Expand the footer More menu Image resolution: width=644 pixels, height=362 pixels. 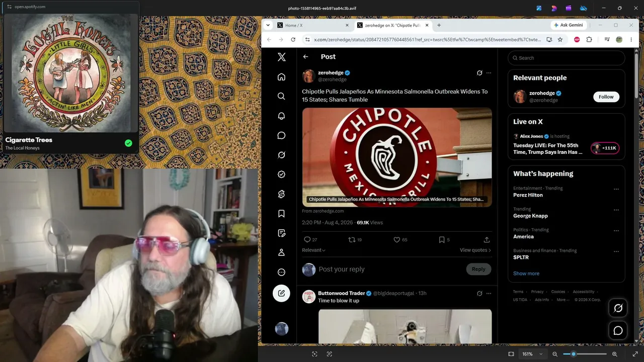tap(563, 300)
